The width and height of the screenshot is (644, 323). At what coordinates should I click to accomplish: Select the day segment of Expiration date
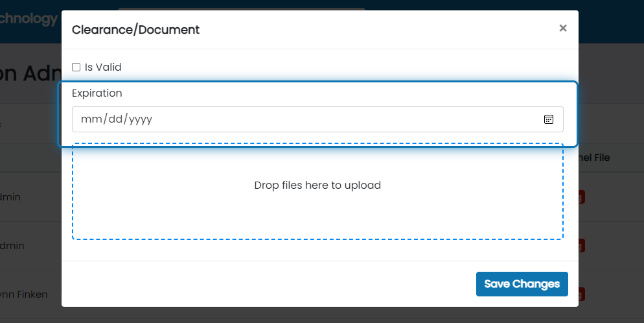[115, 119]
